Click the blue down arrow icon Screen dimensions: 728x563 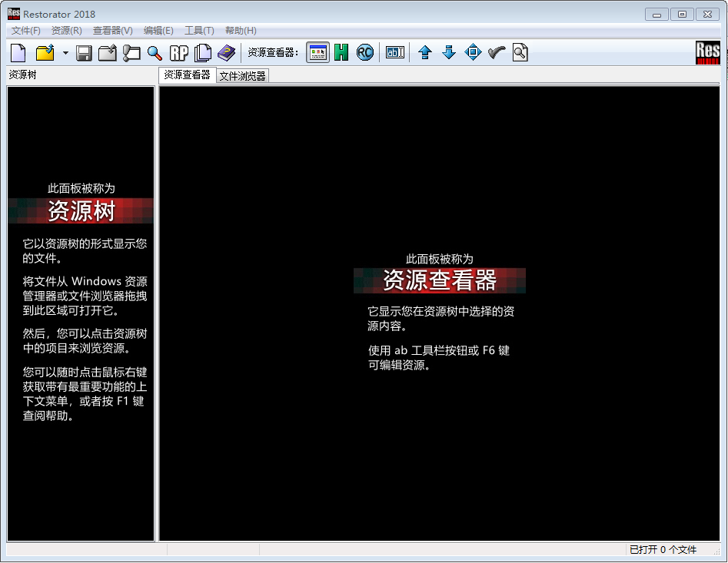tap(449, 52)
